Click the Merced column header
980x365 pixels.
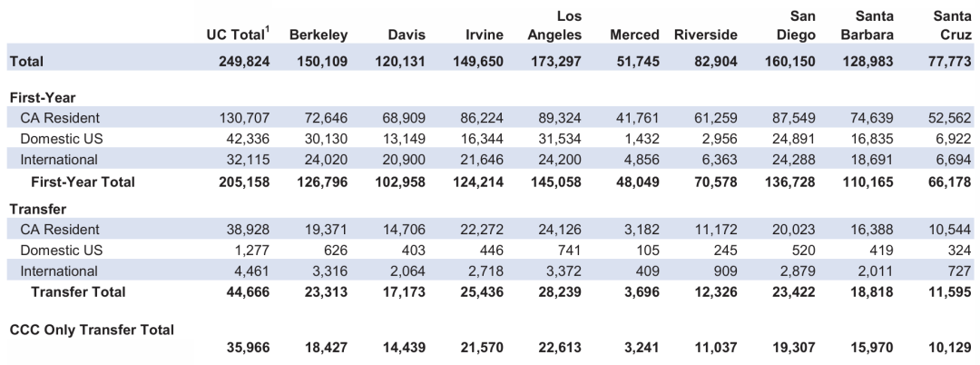point(634,35)
